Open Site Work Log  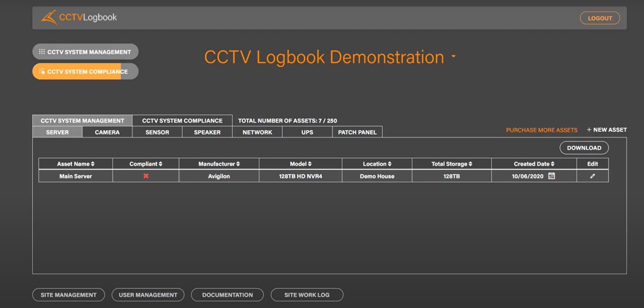click(307, 295)
